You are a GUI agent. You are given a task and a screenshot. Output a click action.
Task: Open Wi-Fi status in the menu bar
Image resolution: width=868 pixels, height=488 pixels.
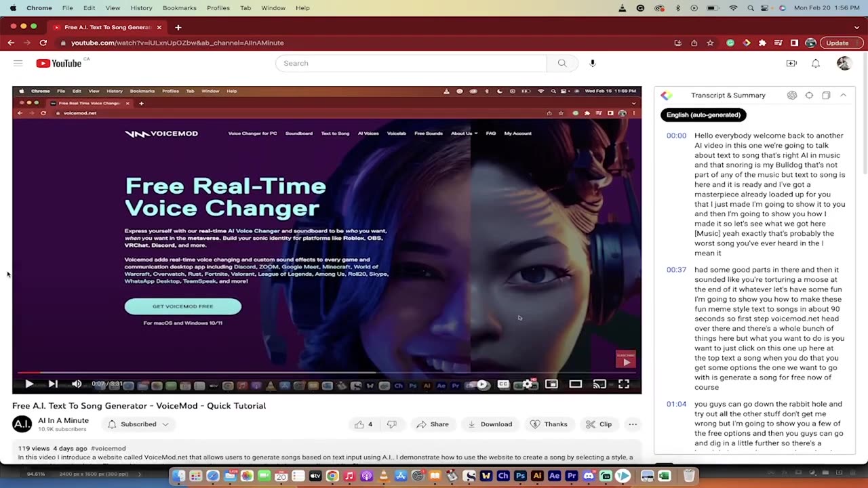[733, 8]
